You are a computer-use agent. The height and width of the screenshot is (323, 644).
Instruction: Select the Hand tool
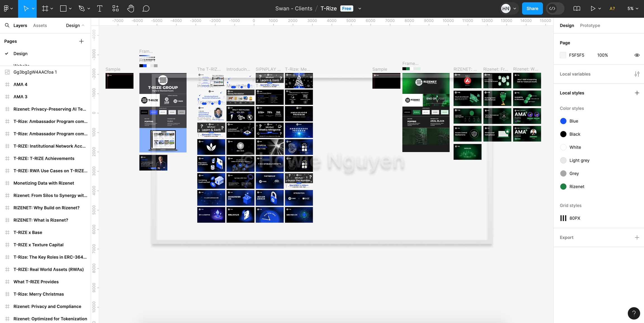click(131, 9)
